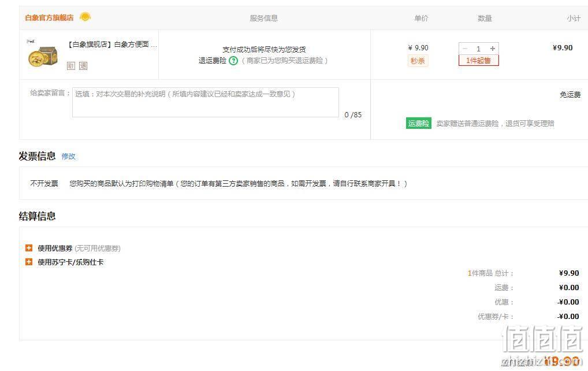This screenshot has width=588, height=371.
Task: Expand the 使用苏宁卡/乐购仕卡 section
Action: pyautogui.click(x=28, y=262)
